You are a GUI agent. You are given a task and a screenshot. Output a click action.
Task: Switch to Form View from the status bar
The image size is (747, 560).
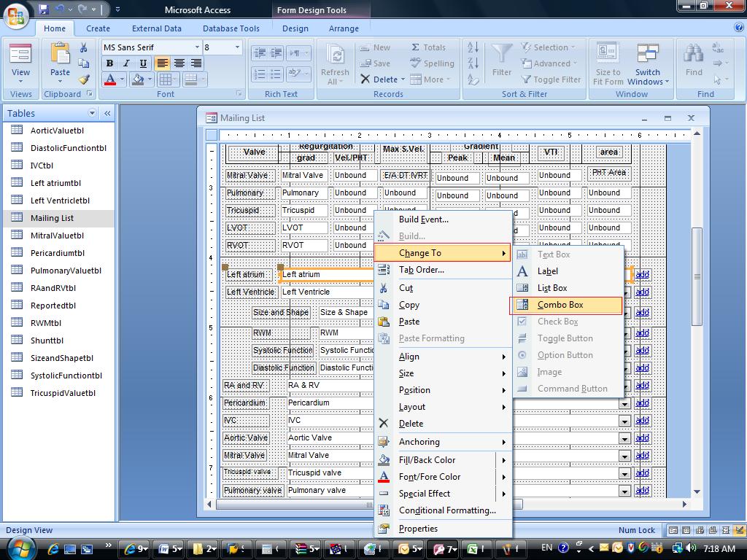673,530
